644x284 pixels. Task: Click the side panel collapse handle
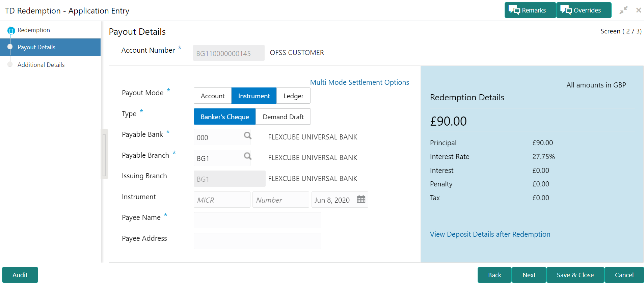click(104, 154)
